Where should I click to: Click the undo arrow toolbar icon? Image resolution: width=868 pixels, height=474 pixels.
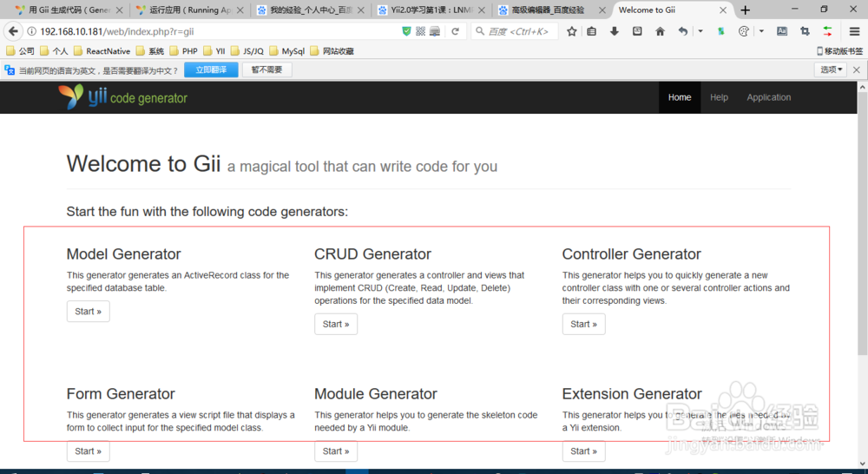(x=683, y=31)
